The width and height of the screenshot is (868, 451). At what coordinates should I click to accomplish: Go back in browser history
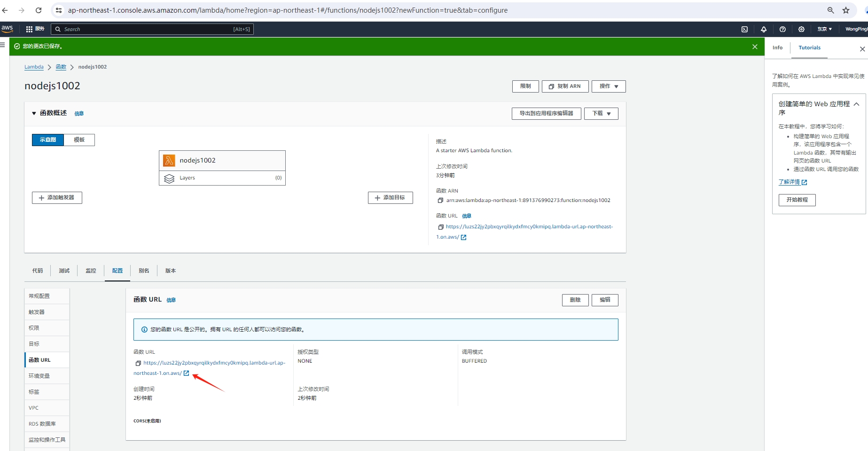click(5, 10)
